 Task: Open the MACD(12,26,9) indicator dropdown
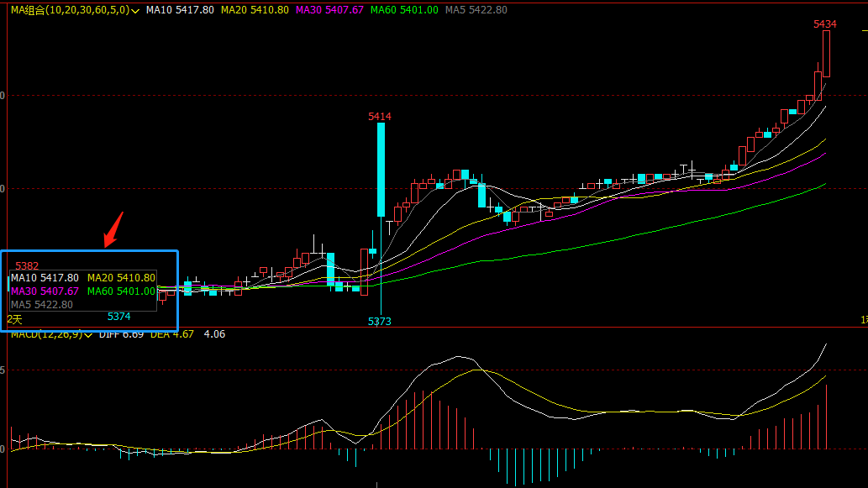tap(88, 335)
